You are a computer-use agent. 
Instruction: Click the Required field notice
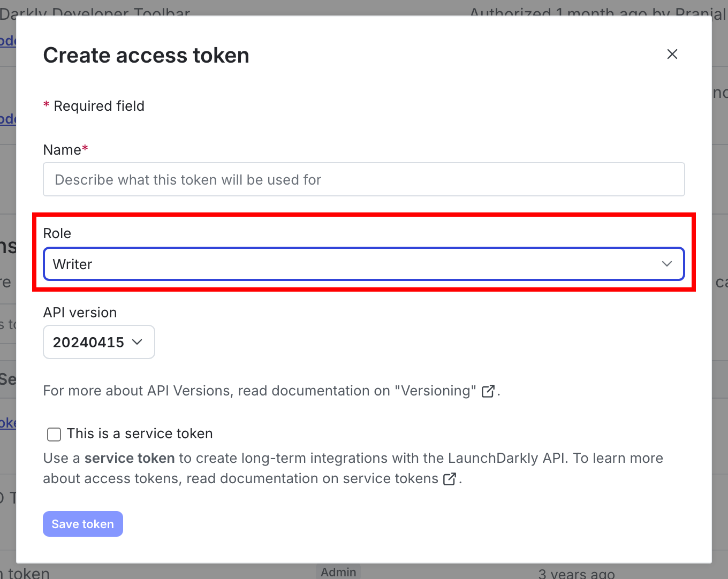[94, 106]
